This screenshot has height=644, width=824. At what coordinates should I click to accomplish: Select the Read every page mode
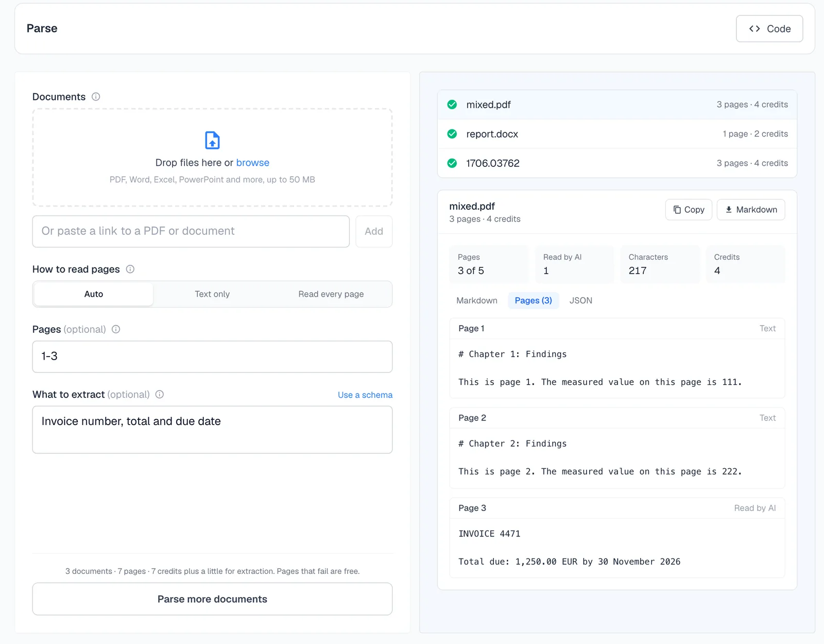331,294
